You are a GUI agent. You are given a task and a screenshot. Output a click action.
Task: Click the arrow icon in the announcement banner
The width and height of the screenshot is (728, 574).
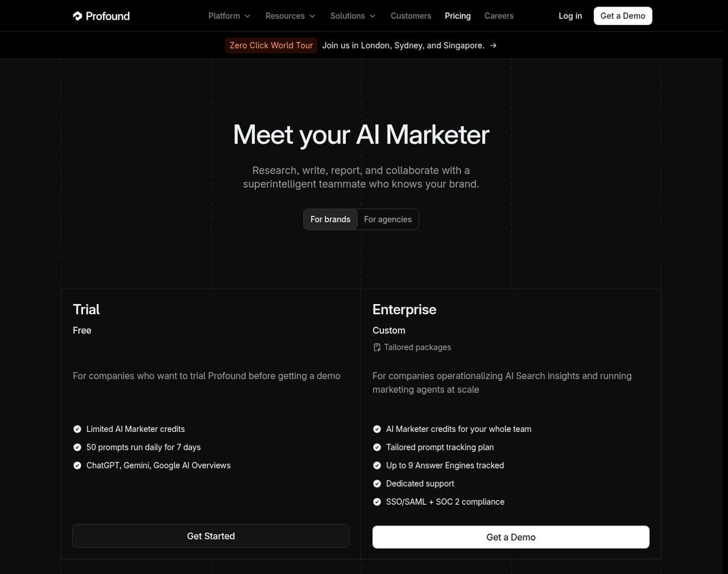[493, 46]
